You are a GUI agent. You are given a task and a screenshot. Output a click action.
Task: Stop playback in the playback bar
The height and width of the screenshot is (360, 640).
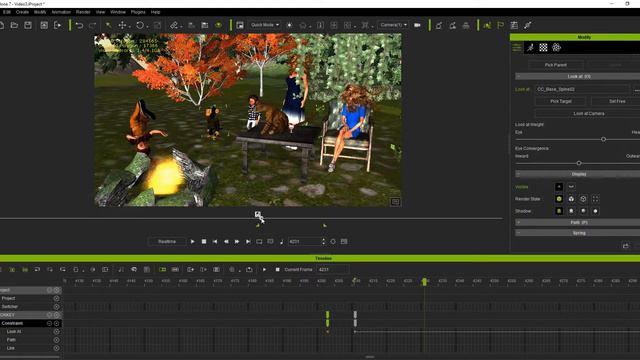pos(204,242)
